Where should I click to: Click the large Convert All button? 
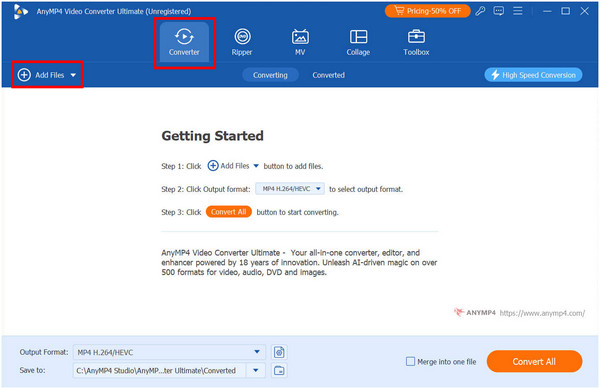[x=534, y=361]
